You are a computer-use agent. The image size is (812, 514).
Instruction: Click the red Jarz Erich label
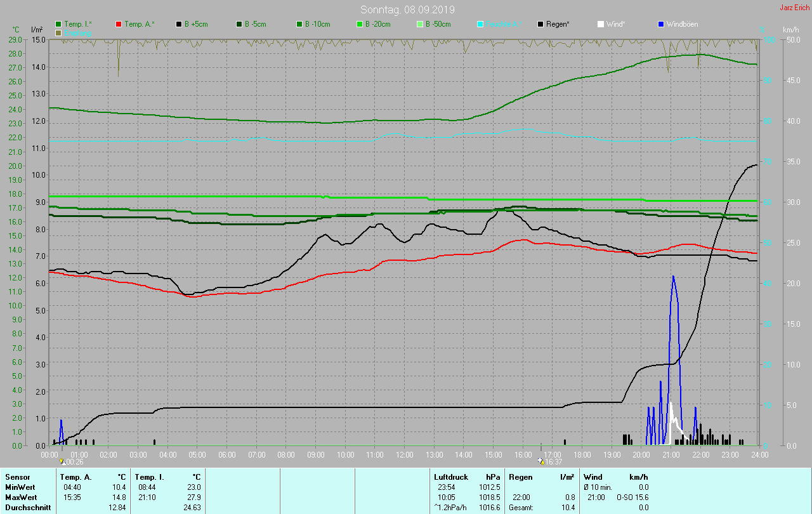794,8
